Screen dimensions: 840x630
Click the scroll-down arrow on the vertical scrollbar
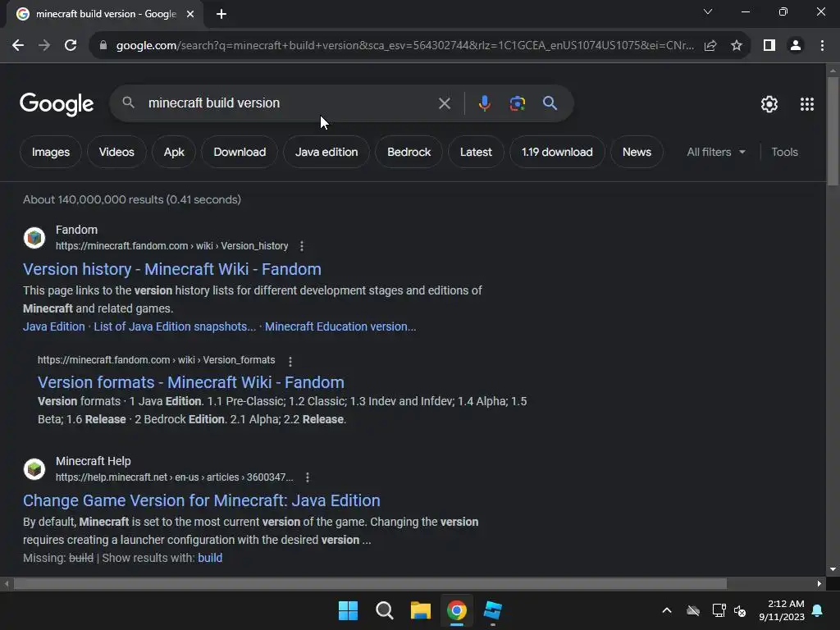pyautogui.click(x=833, y=569)
